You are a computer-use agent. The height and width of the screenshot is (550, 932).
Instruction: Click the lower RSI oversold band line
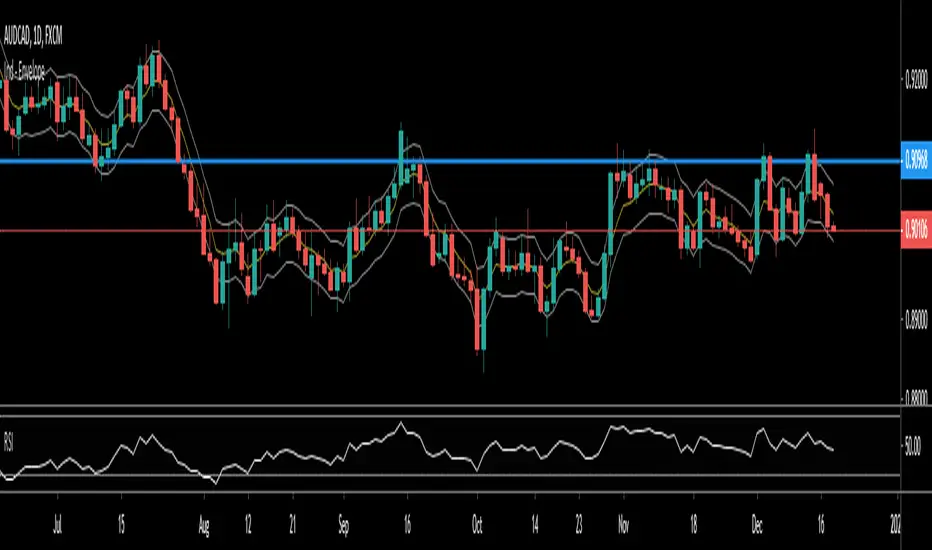tap(450, 474)
